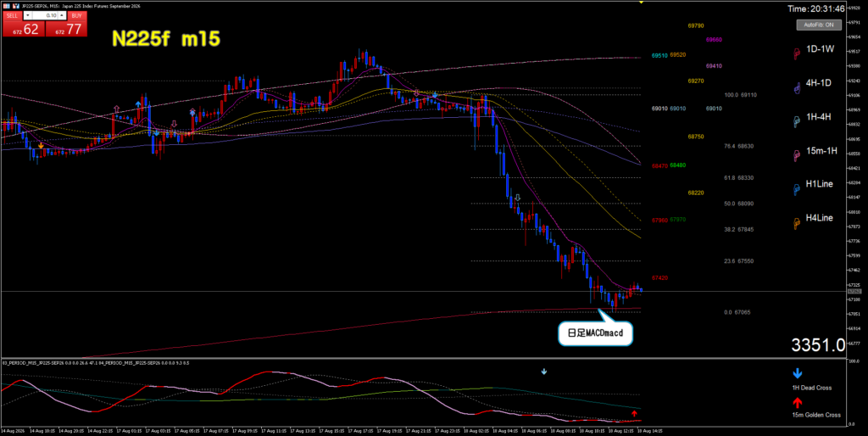
Task: Click the blue dead-cross arrow in the oscillator pane
Action: (543, 372)
